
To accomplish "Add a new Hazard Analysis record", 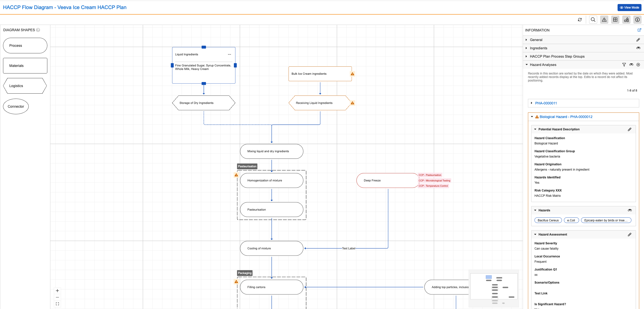I will click(638, 65).
